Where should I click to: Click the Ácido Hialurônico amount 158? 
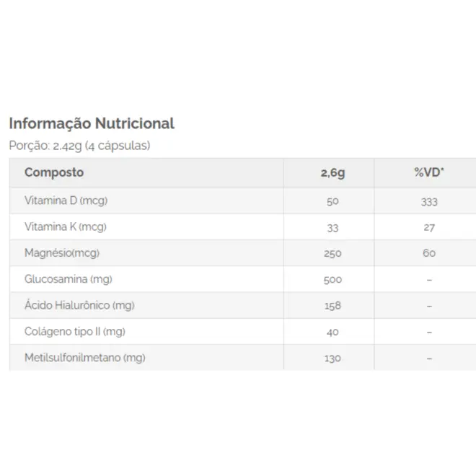coord(332,306)
